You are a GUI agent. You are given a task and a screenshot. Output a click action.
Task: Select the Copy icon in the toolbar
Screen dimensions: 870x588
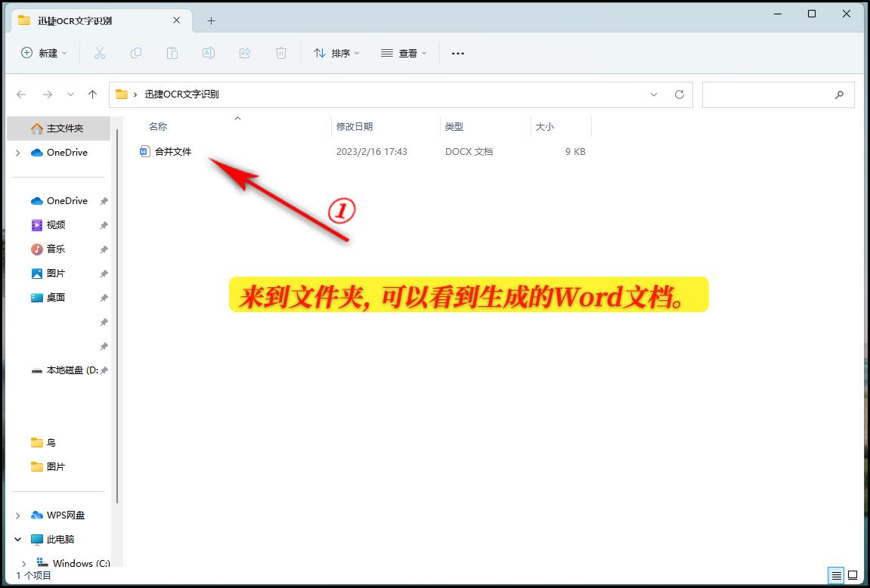click(x=136, y=53)
